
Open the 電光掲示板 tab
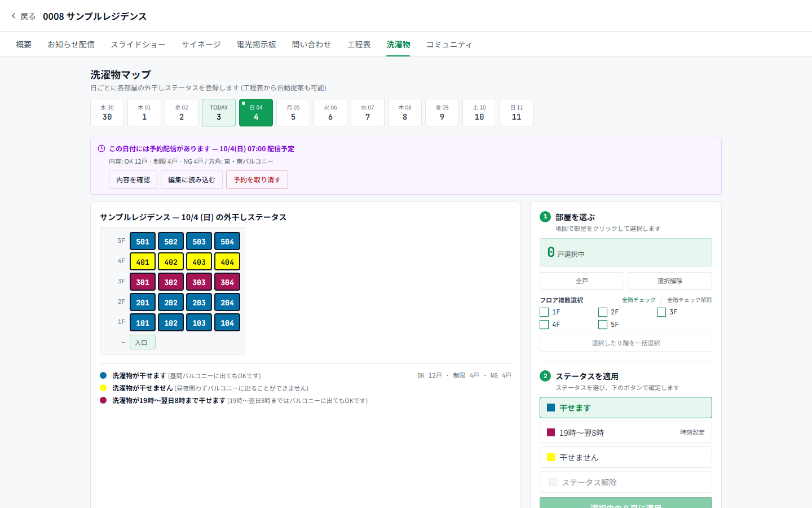click(x=257, y=45)
